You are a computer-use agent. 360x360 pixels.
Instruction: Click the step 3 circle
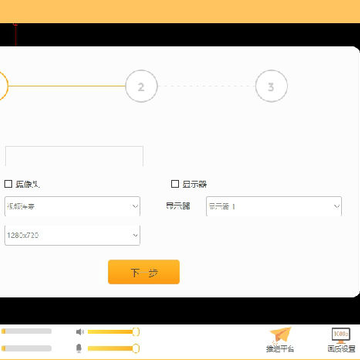[x=271, y=86]
